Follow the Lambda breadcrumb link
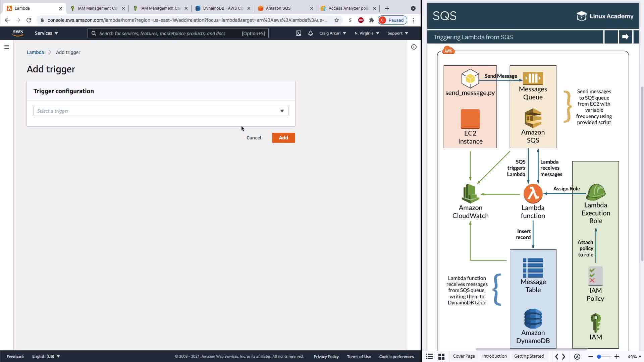This screenshot has width=644, height=362. (35, 52)
